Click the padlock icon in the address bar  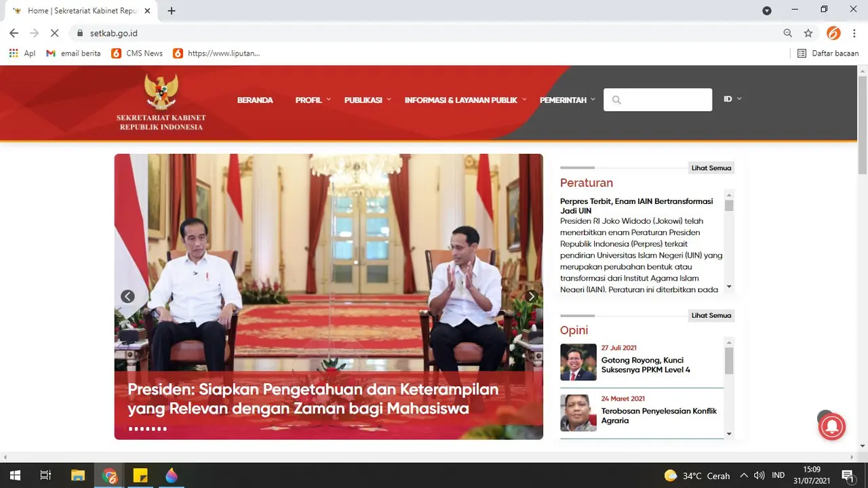[x=80, y=33]
